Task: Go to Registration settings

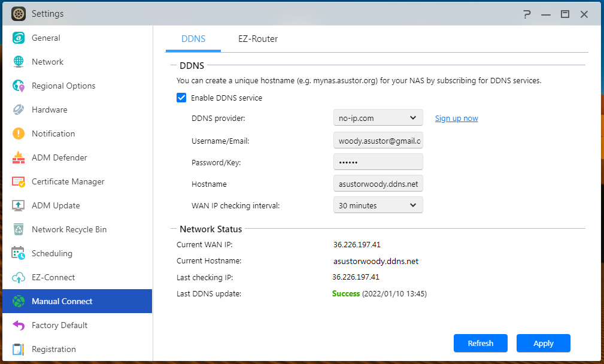Action: tap(77, 349)
